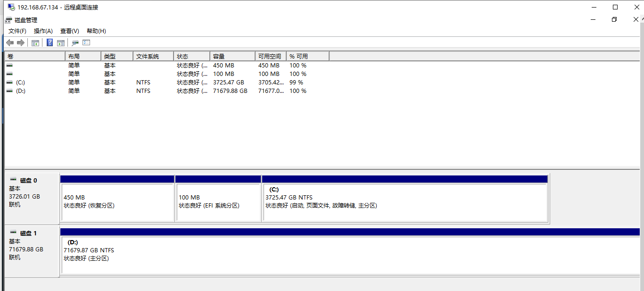Sort list by 容量 column header
This screenshot has height=291, width=644.
232,57
